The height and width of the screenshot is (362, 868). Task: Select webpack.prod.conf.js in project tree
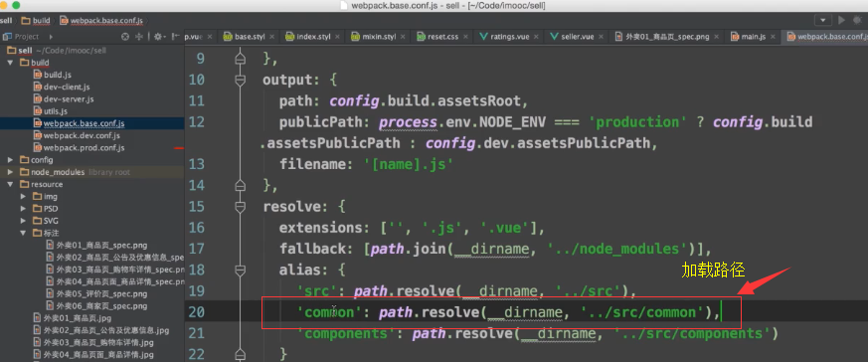click(85, 148)
